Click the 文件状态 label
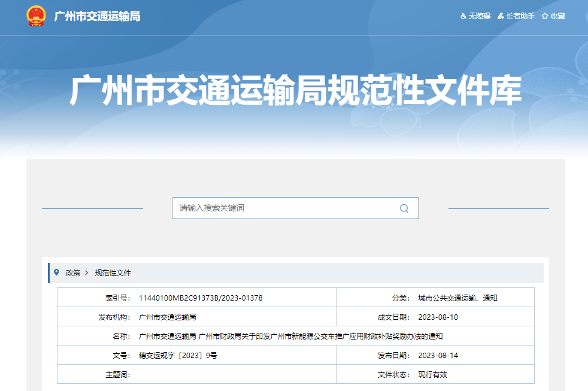The height and width of the screenshot is (391, 588). 394,374
